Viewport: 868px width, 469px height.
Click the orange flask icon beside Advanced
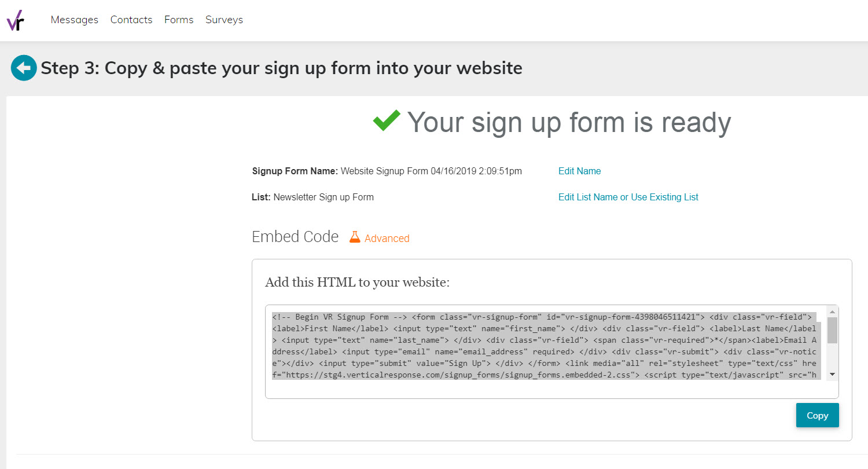[x=355, y=237]
